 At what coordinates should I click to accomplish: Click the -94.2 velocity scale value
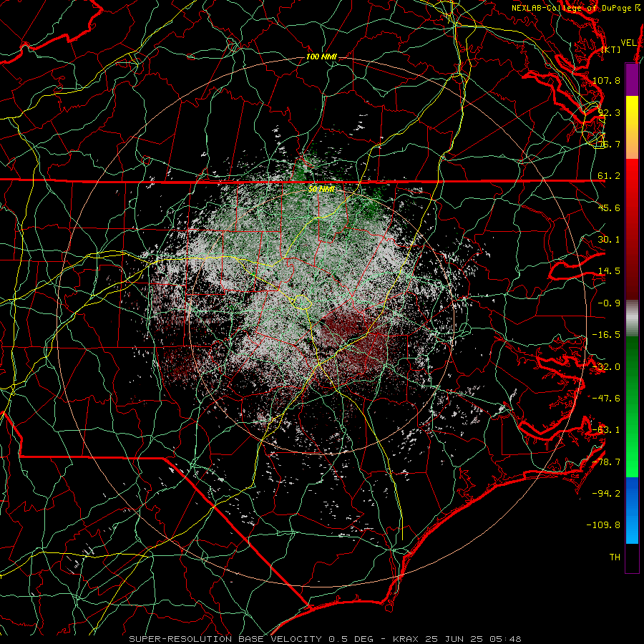(606, 494)
